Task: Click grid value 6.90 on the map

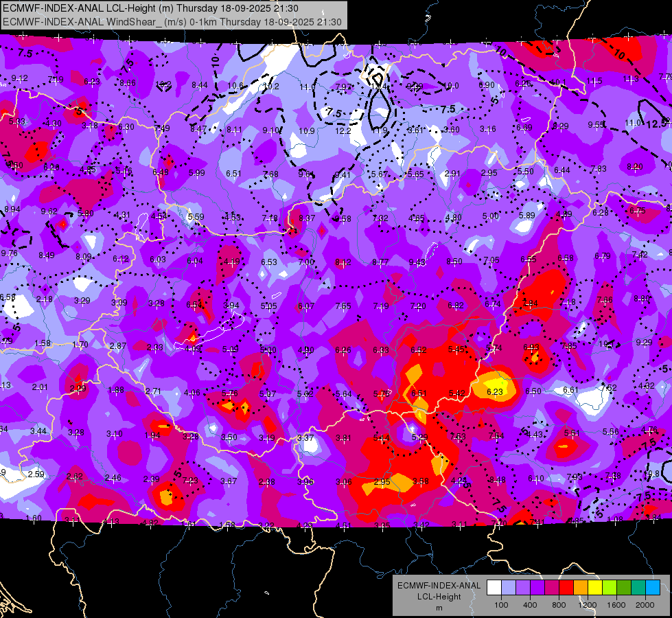Action: 487,85
